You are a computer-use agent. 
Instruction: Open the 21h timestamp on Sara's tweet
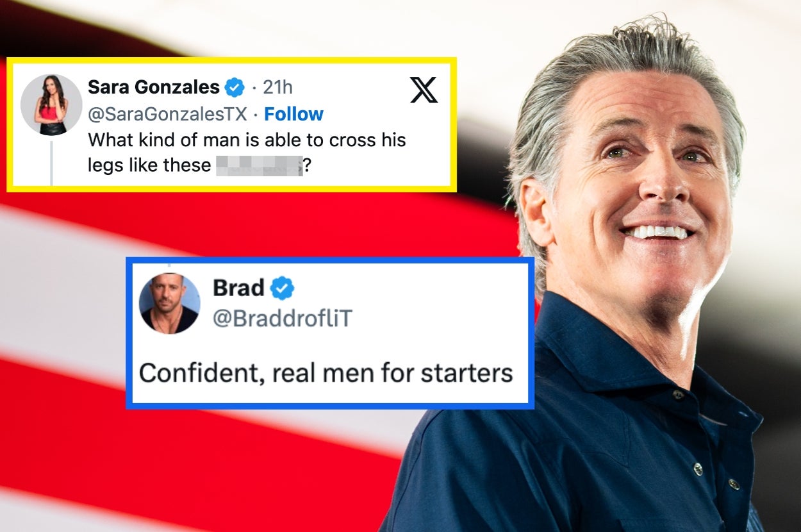tap(277, 87)
